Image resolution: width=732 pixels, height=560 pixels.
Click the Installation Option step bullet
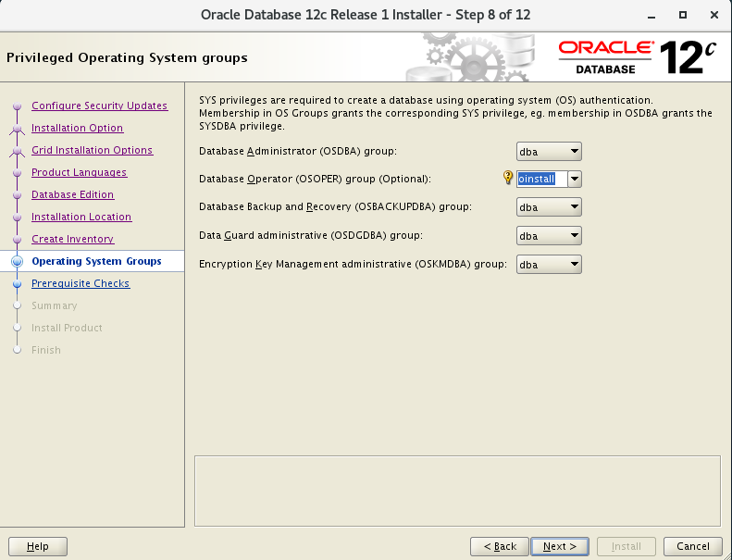(18, 128)
